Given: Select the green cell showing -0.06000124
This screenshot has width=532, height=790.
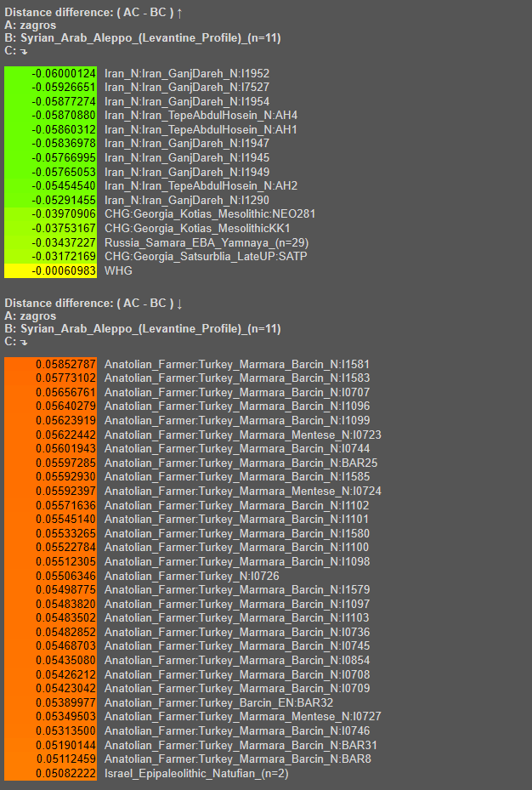Looking at the screenshot, I should click(50, 74).
